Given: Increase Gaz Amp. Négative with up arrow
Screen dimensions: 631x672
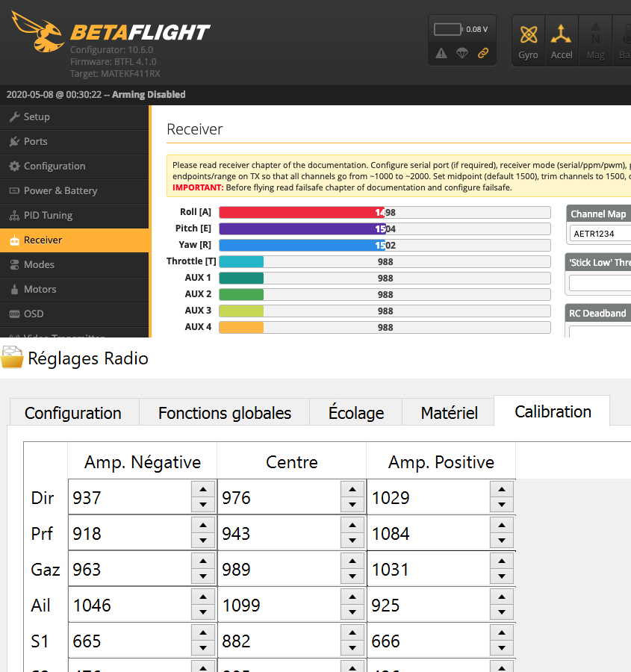Looking at the screenshot, I should point(203,561).
